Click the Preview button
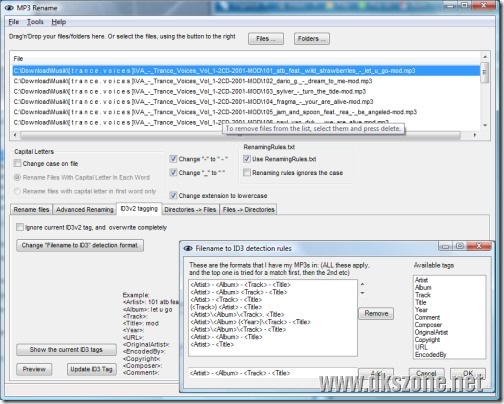 (34, 369)
